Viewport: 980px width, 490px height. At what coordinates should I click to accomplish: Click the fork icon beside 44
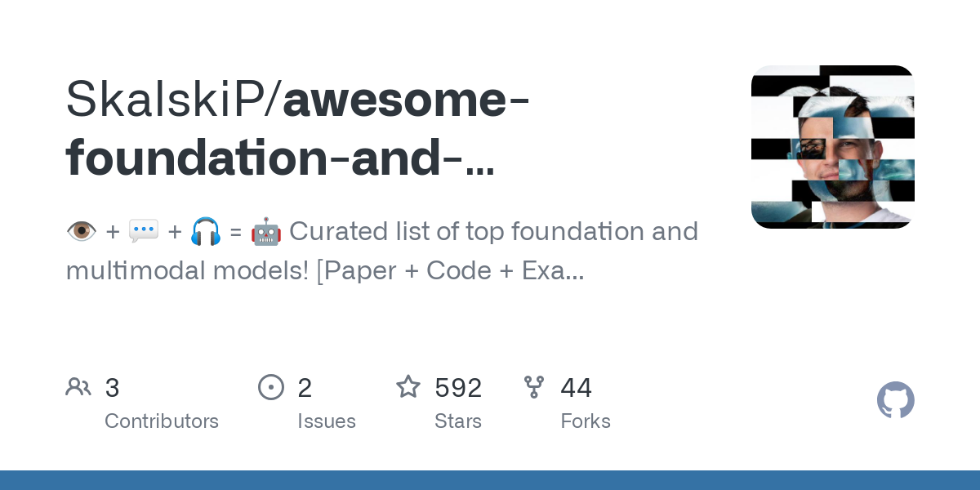point(534,387)
